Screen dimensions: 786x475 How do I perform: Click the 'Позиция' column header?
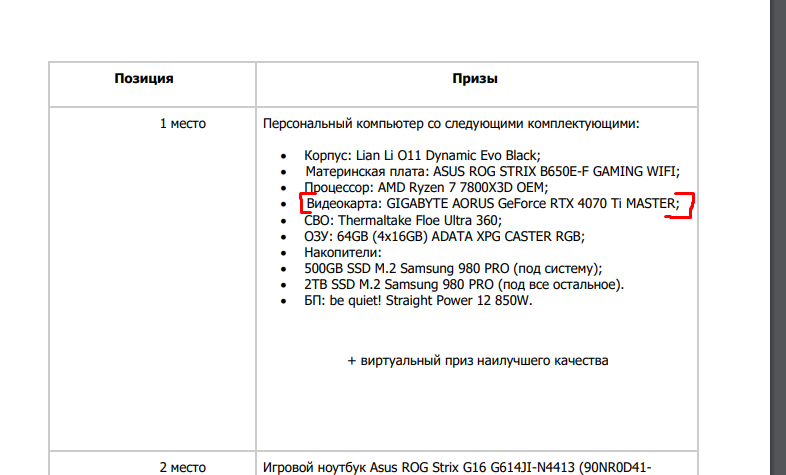coord(144,79)
